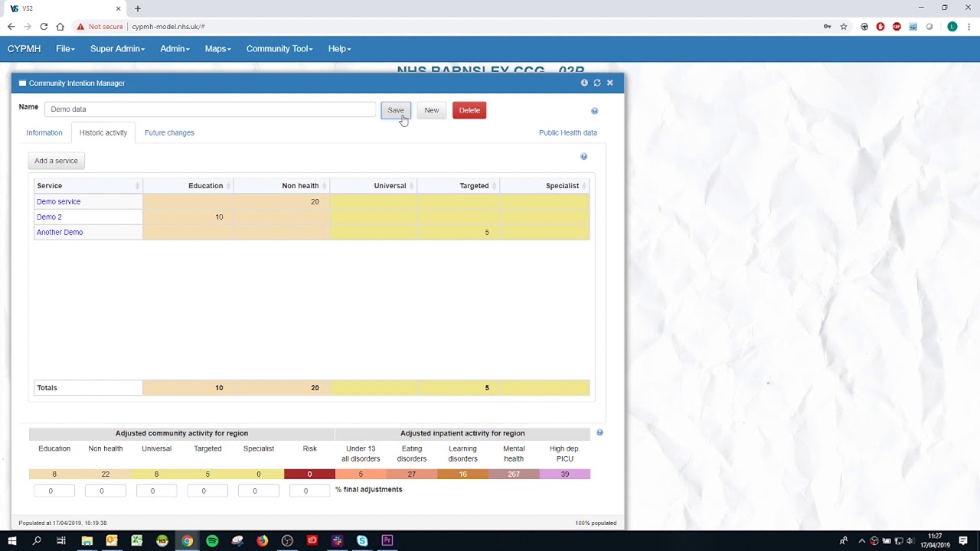The height and width of the screenshot is (551, 980).
Task: Sort table by Service column
Action: pyautogui.click(x=88, y=186)
